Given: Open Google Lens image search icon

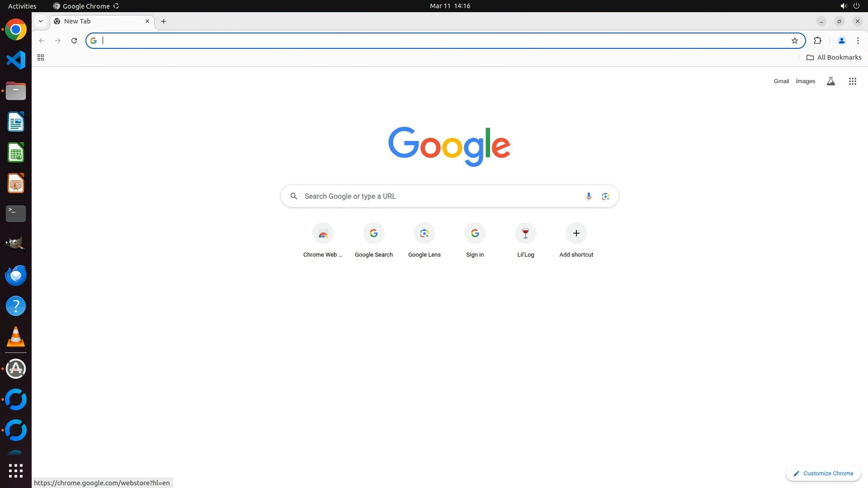Looking at the screenshot, I should coord(605,196).
